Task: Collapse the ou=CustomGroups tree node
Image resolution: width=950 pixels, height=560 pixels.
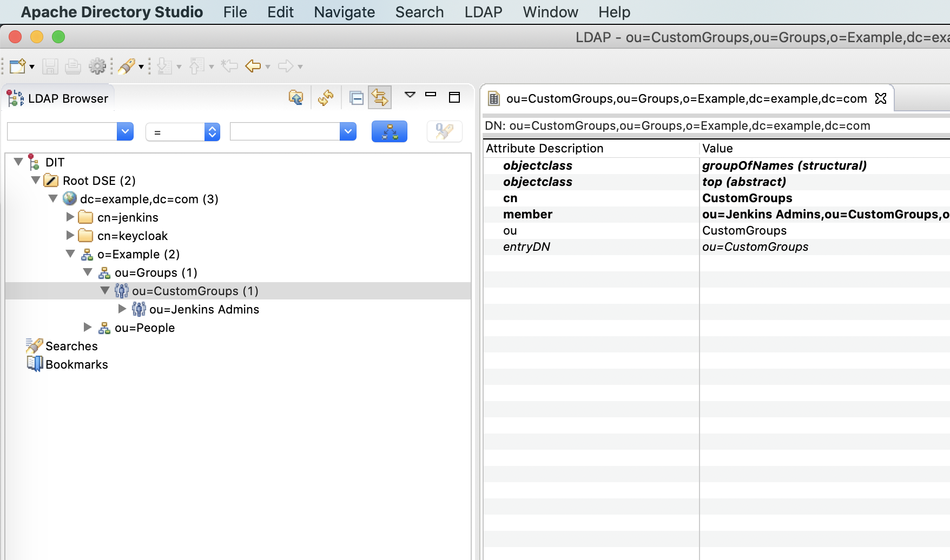Action: (105, 290)
